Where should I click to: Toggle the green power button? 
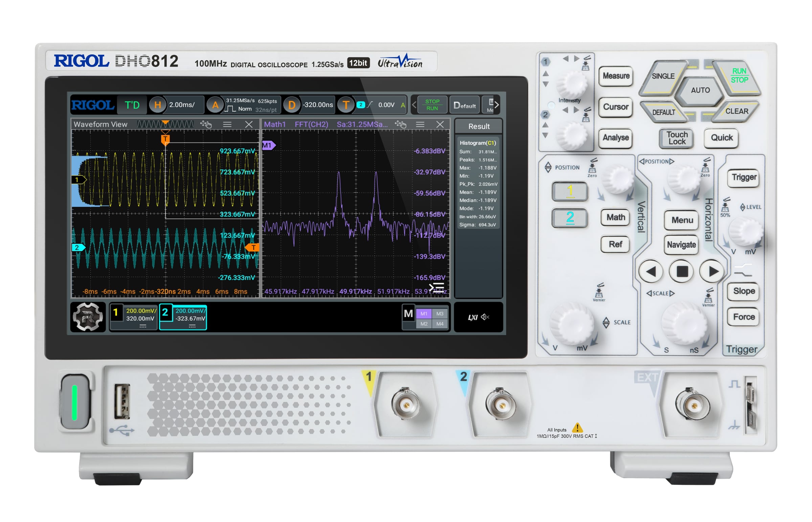pyautogui.click(x=75, y=402)
